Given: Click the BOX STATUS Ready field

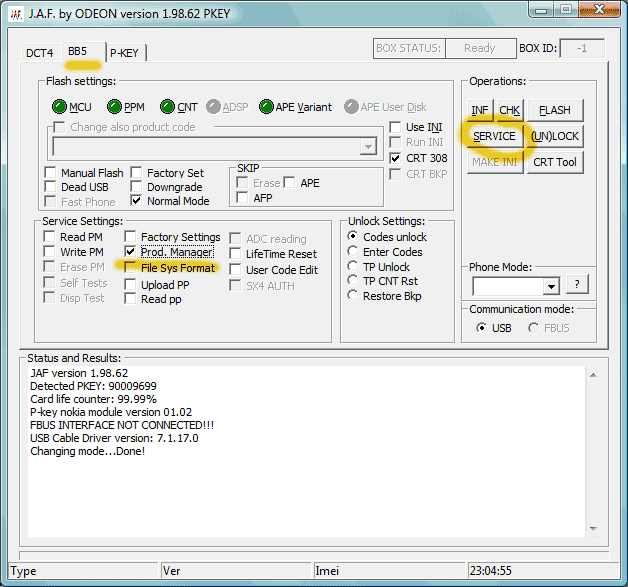Looking at the screenshot, I should [x=480, y=48].
